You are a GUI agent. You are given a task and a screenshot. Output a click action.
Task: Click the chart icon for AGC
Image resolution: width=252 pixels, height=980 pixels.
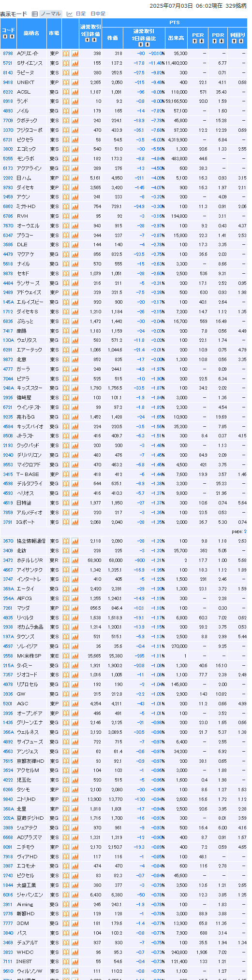pos(75,704)
